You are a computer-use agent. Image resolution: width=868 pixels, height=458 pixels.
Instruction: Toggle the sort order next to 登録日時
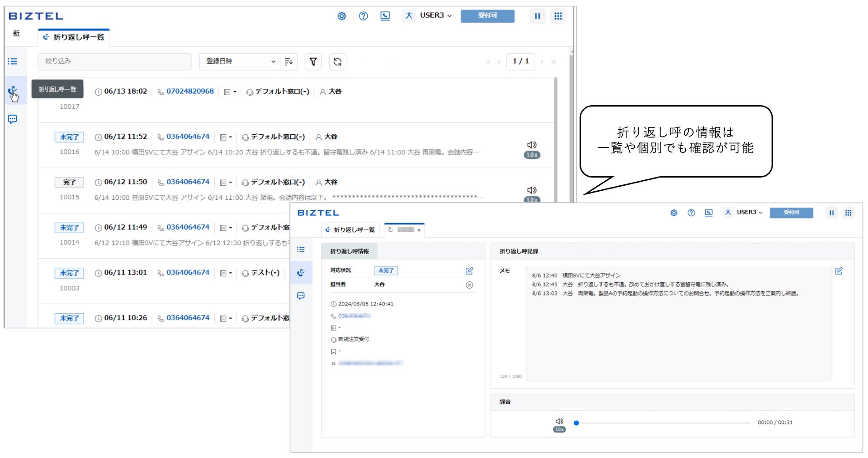pyautogui.click(x=288, y=62)
